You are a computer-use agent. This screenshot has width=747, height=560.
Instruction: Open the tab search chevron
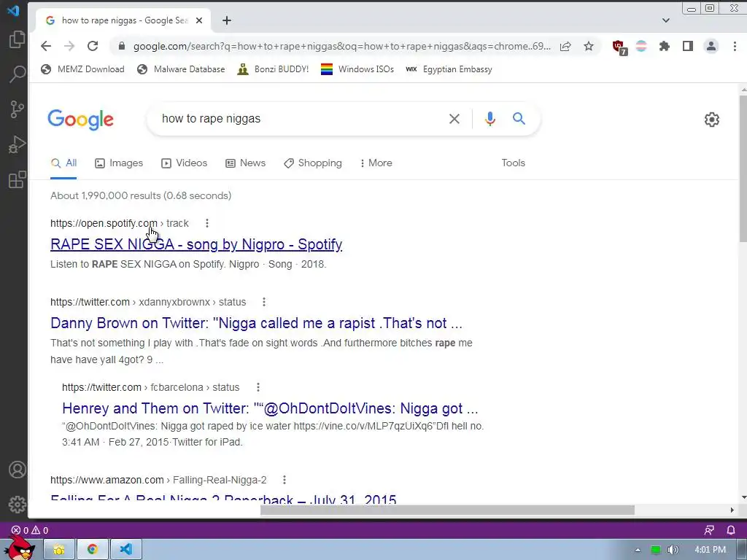tap(666, 20)
